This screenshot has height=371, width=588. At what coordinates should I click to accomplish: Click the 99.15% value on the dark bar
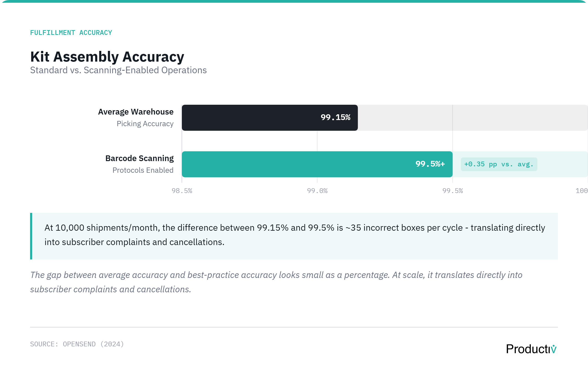(335, 118)
